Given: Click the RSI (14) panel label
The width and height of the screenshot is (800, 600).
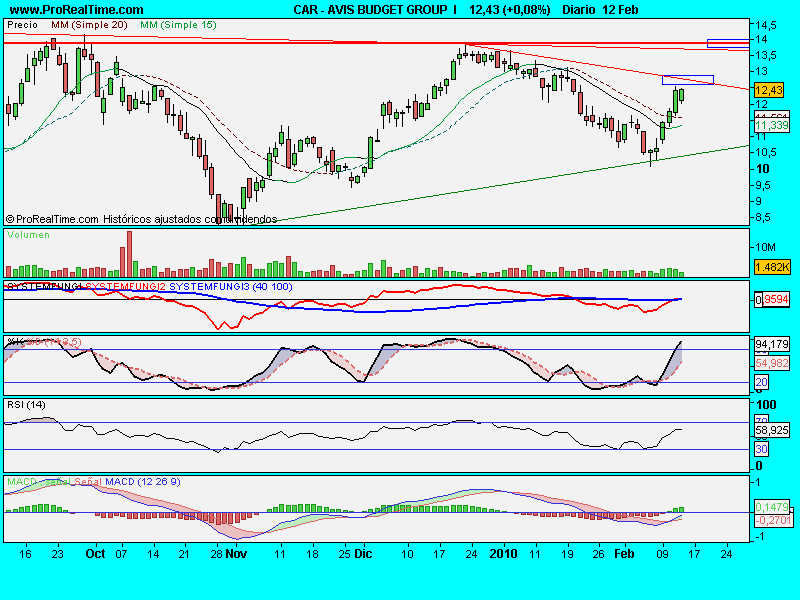Looking at the screenshot, I should click(x=26, y=405).
